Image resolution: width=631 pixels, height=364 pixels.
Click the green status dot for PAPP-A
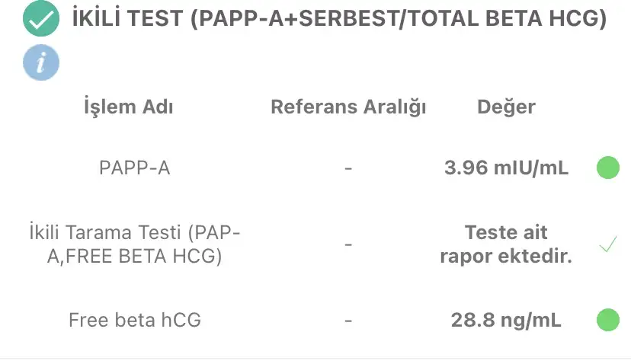pos(607,168)
